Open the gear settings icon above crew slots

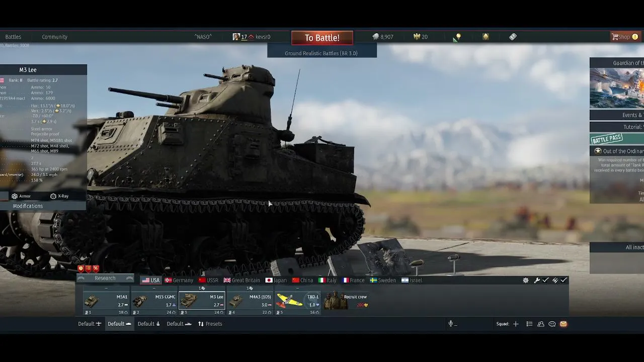pos(526,280)
